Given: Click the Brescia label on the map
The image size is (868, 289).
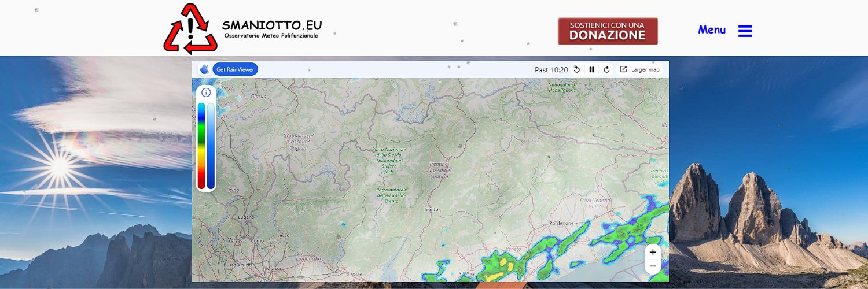Looking at the screenshot, I should 354,273.
